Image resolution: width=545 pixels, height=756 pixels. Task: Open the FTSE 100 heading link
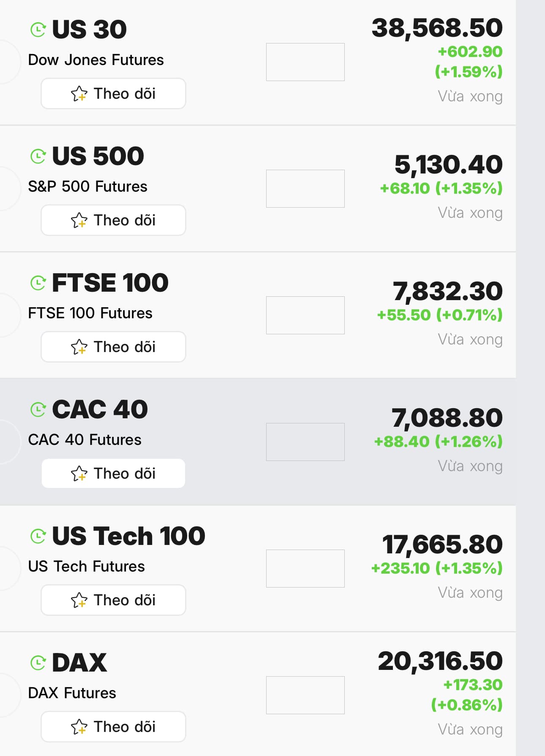click(110, 283)
